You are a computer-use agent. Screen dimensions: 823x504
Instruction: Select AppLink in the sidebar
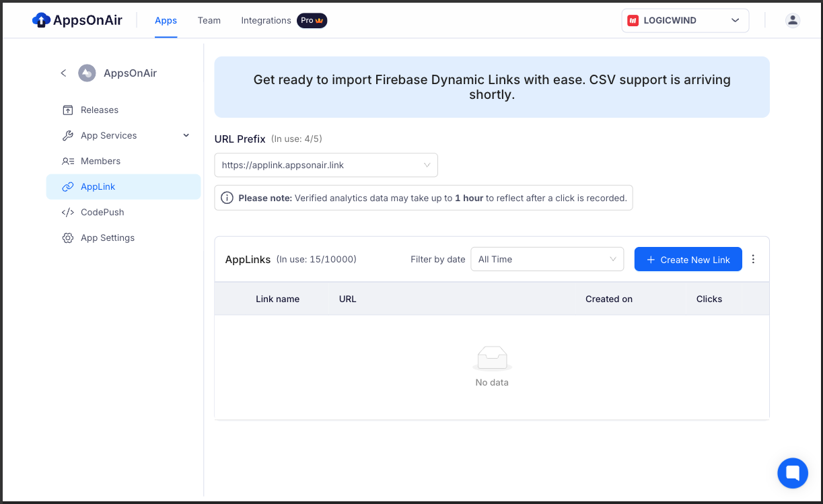(123, 186)
